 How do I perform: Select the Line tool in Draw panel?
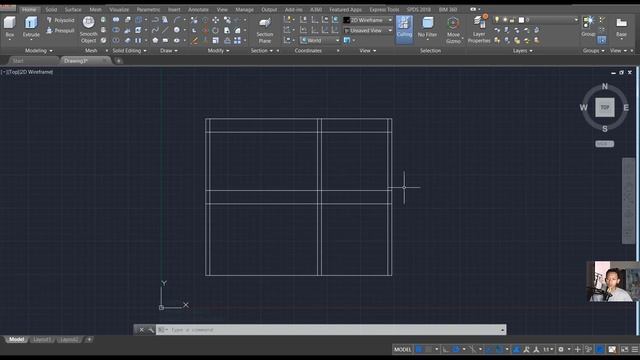click(165, 30)
